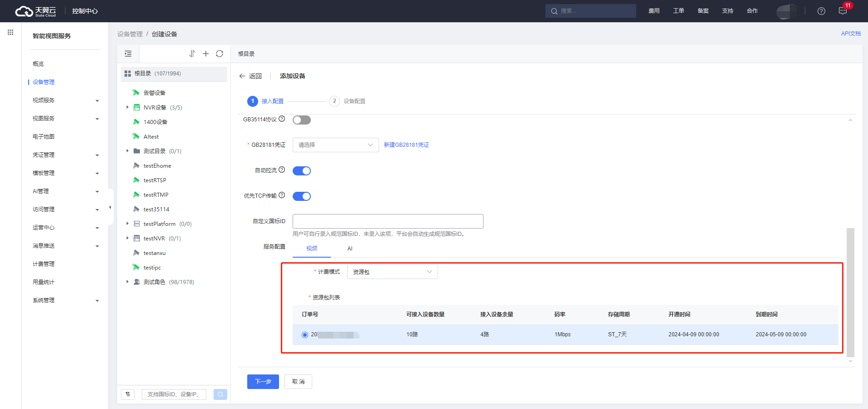Open the API文档 link
The height and width of the screenshot is (409, 868).
(x=851, y=34)
